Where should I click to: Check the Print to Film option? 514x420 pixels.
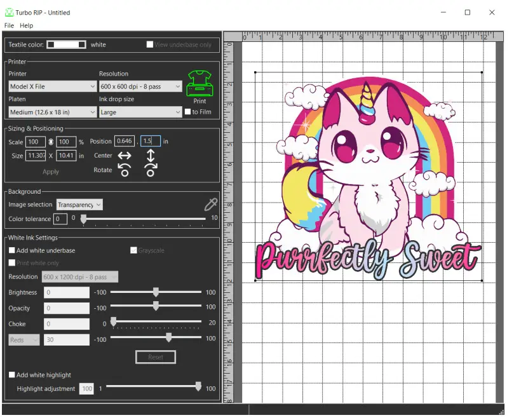[x=188, y=111]
